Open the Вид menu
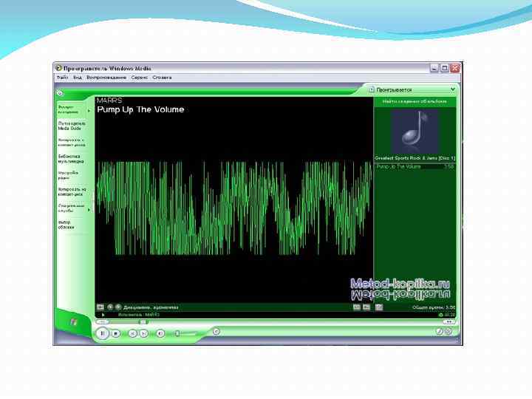This screenshot has width=532, height=399. (78, 78)
